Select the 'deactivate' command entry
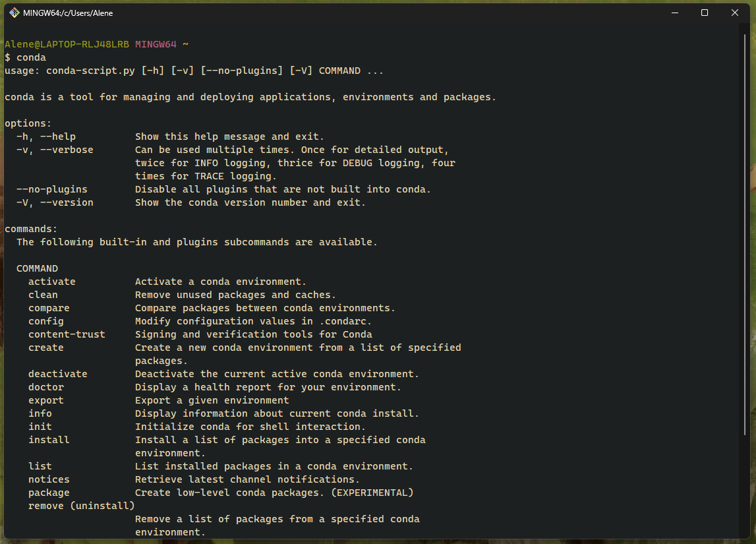This screenshot has width=756, height=544. [57, 373]
